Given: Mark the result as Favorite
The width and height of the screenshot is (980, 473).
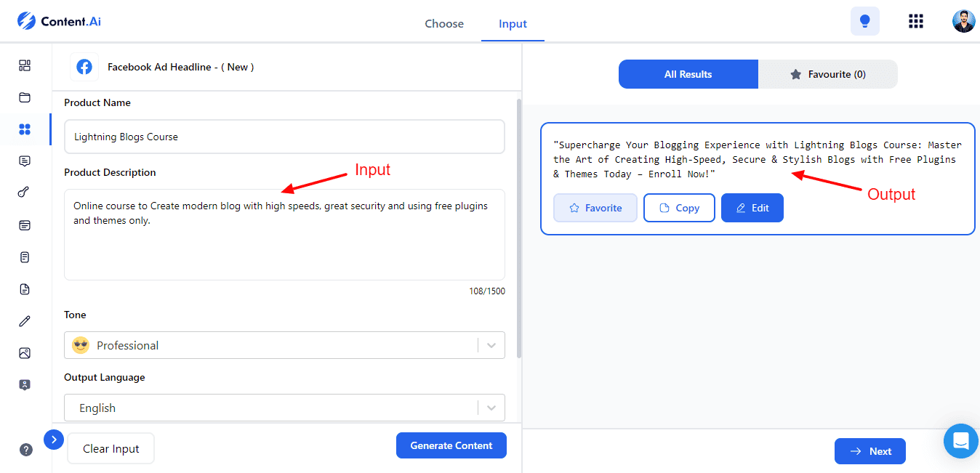Looking at the screenshot, I should (x=595, y=208).
